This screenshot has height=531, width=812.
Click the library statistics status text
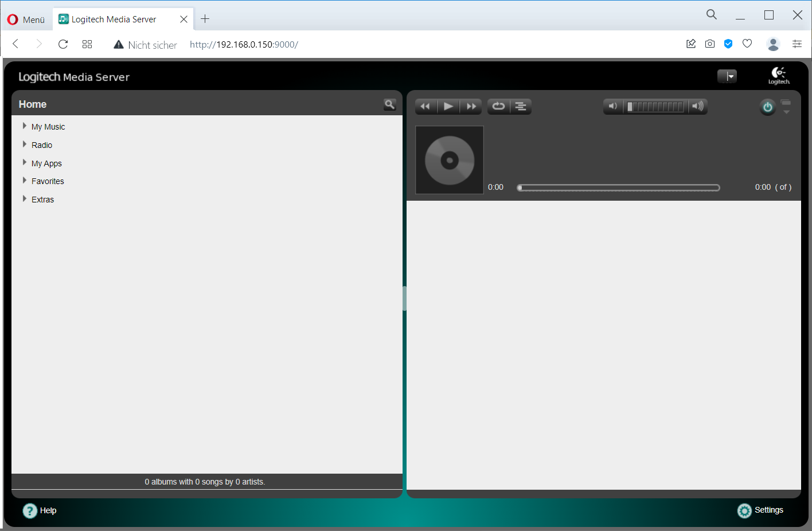click(x=205, y=482)
